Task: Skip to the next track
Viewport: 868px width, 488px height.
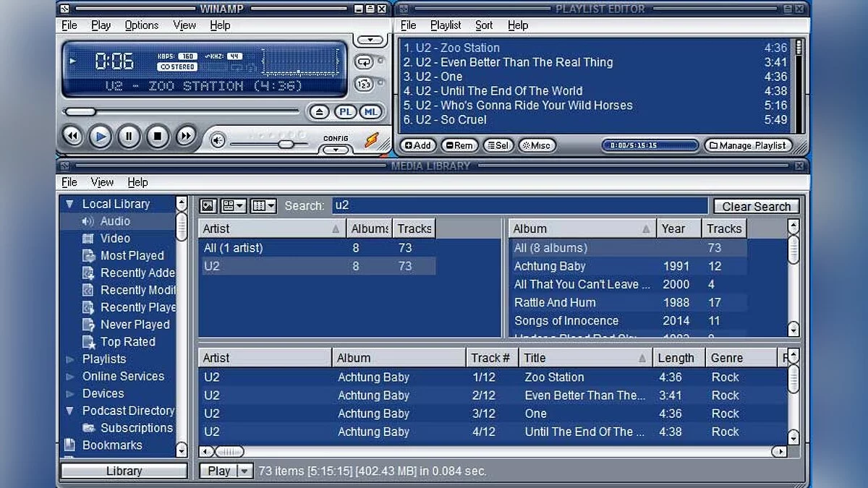Action: tap(186, 136)
